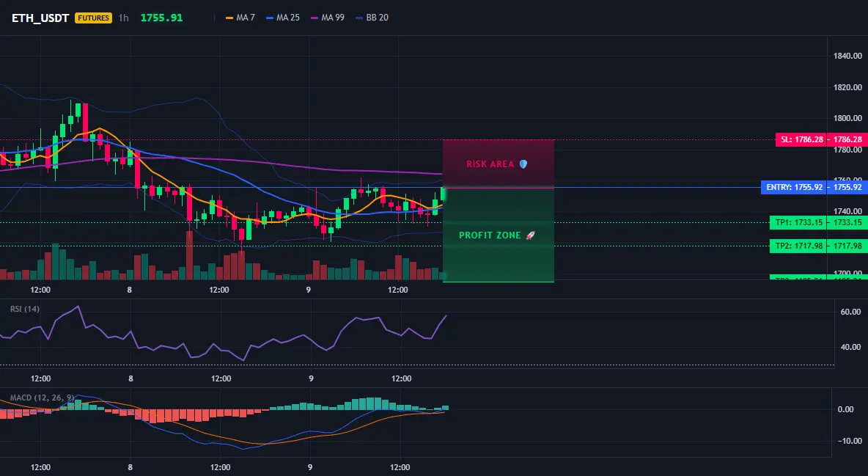Screen dimensions: 868x476
Task: Click the date label 8 under the RSI panel
Action: [130, 378]
